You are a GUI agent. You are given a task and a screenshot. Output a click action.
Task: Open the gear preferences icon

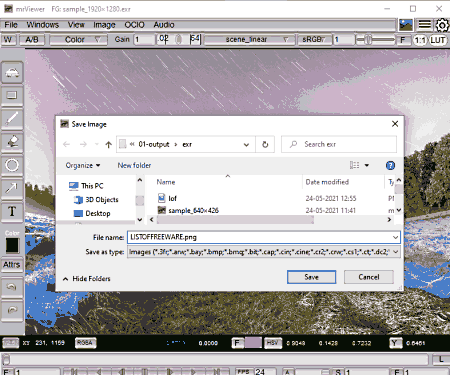point(442,25)
